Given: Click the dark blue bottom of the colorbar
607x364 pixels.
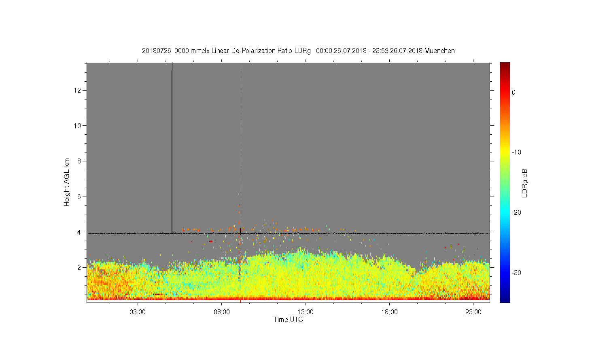Looking at the screenshot, I should pyautogui.click(x=505, y=298).
